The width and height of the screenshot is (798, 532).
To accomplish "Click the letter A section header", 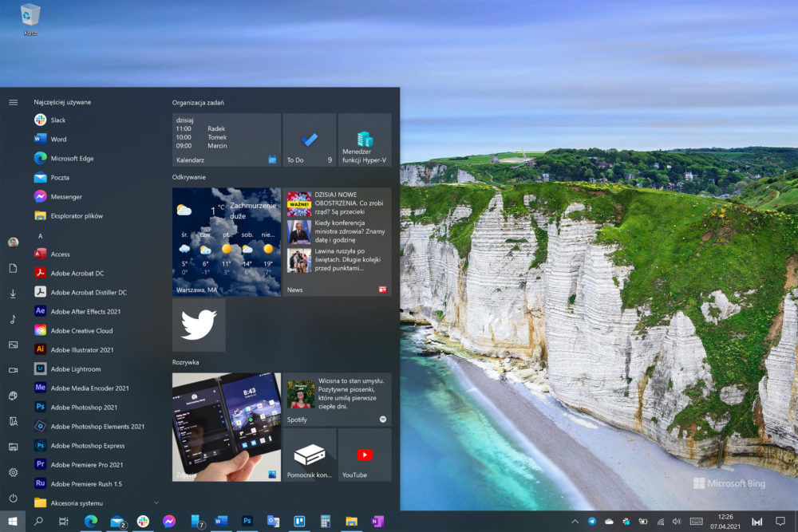I will 40,236.
